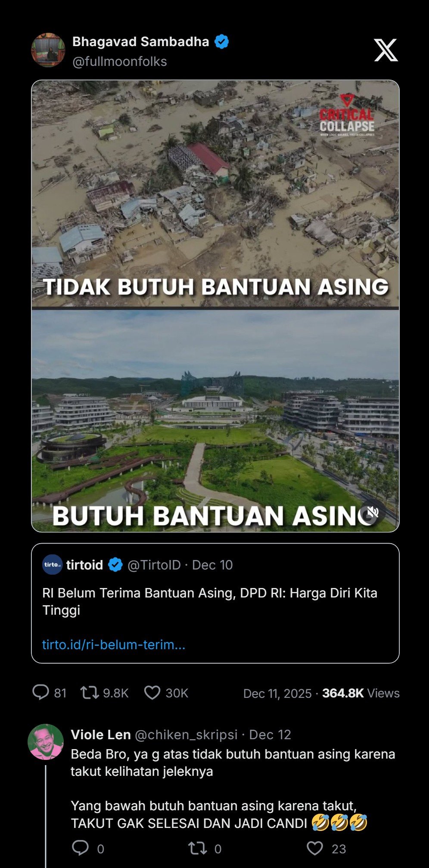
Task: Click tirtoid's verified badge
Action: (115, 564)
